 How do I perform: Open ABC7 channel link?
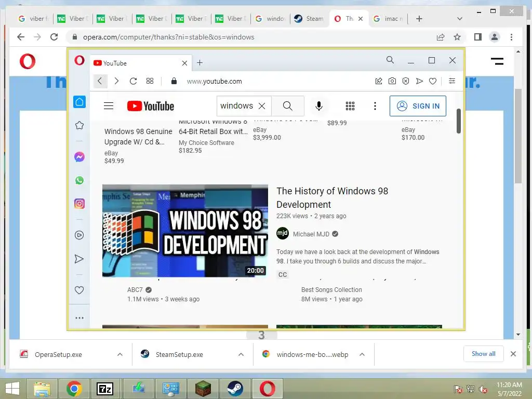[x=135, y=290]
